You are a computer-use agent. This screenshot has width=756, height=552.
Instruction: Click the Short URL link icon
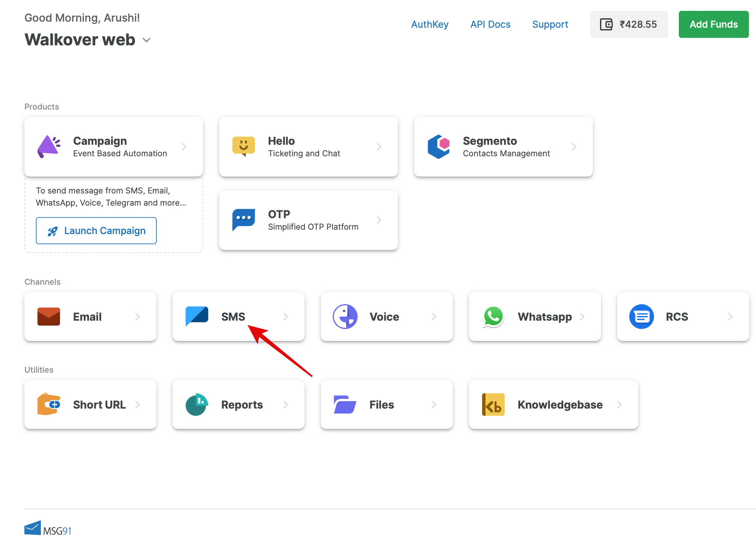pyautogui.click(x=49, y=404)
